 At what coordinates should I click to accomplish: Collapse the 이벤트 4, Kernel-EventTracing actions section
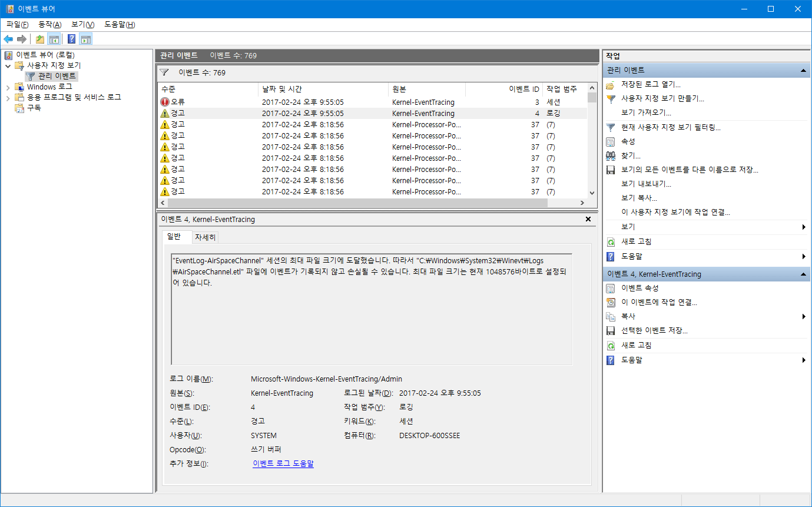804,274
